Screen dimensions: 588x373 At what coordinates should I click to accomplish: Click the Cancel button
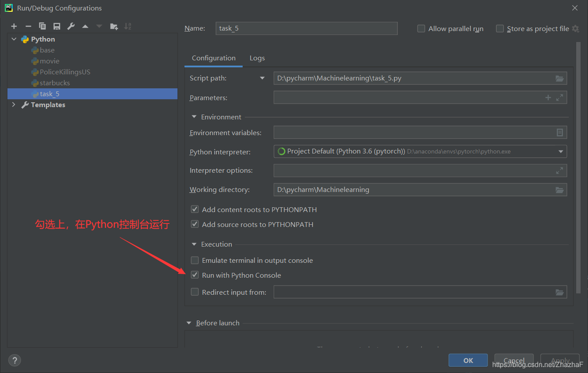514,360
